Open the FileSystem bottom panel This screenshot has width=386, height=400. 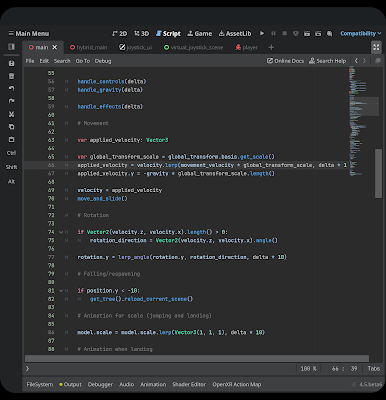(40, 384)
